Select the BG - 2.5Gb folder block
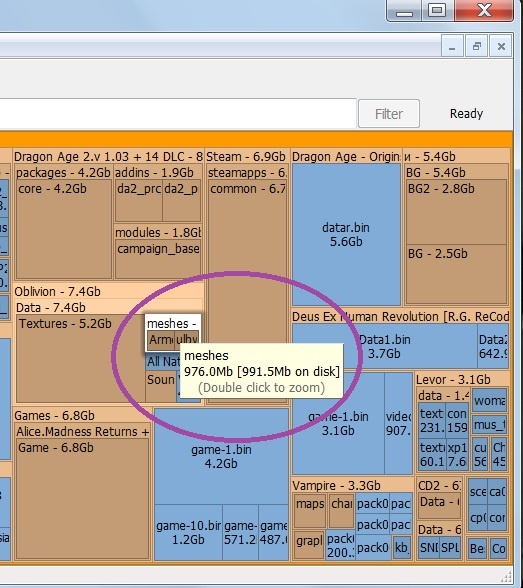 tap(456, 274)
